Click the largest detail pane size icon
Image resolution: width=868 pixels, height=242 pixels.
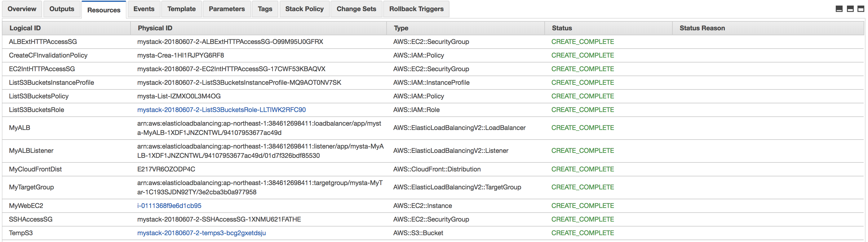click(861, 9)
